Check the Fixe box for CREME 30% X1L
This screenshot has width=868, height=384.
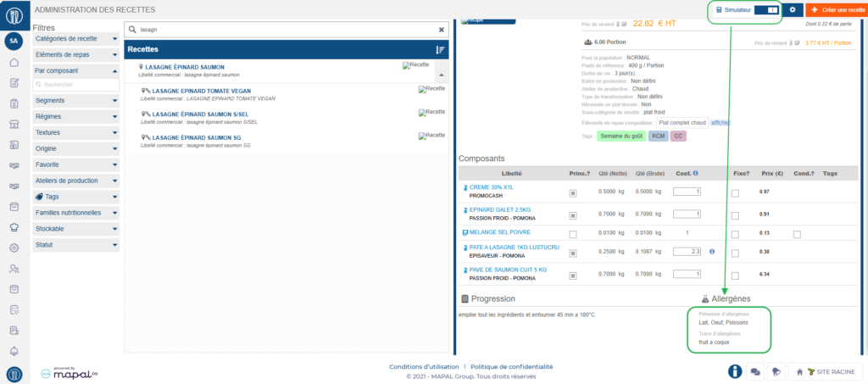point(735,193)
